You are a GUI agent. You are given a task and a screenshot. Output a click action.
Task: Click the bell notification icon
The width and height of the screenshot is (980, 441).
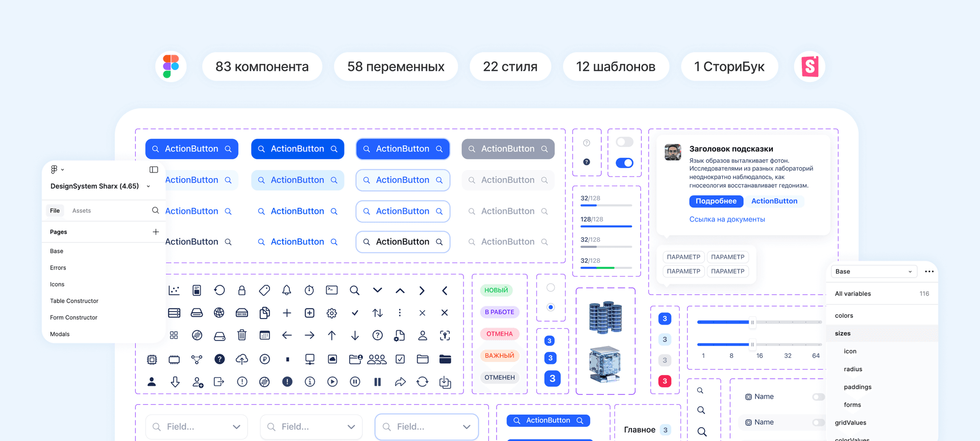point(287,290)
